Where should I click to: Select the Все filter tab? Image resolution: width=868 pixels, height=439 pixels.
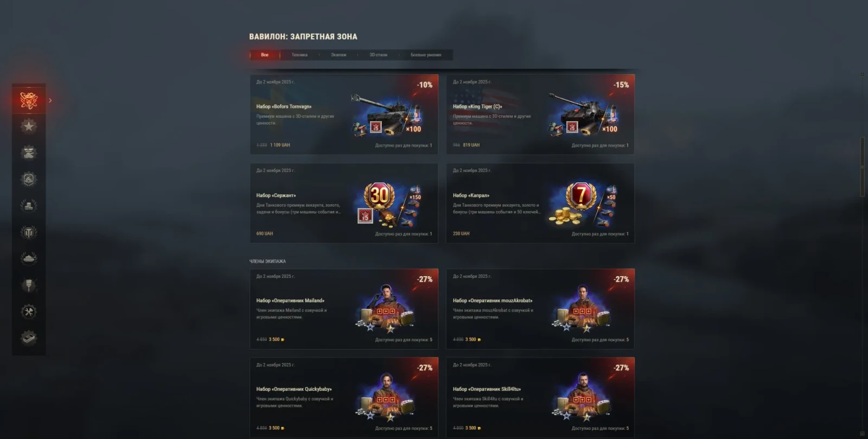tap(265, 55)
